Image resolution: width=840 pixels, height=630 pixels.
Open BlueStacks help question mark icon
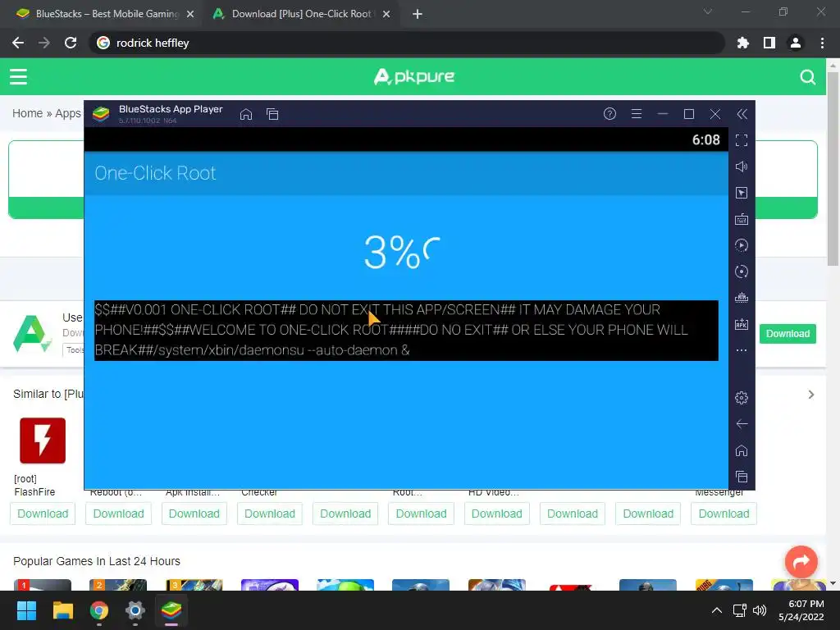[609, 113]
